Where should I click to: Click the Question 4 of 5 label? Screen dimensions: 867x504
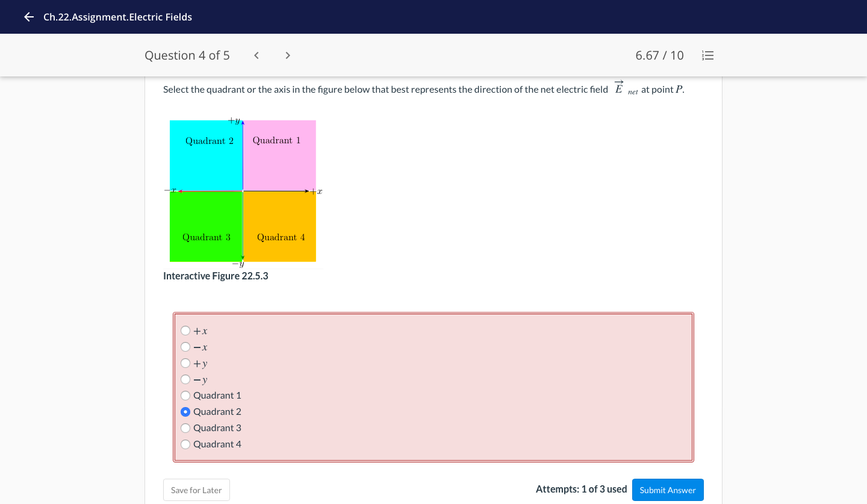click(x=187, y=55)
